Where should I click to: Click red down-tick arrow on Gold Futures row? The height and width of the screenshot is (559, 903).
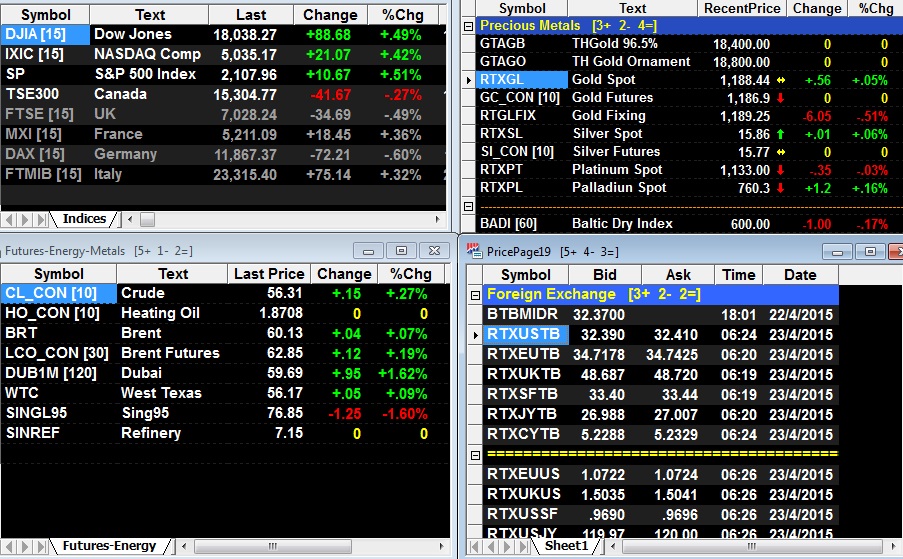point(780,98)
